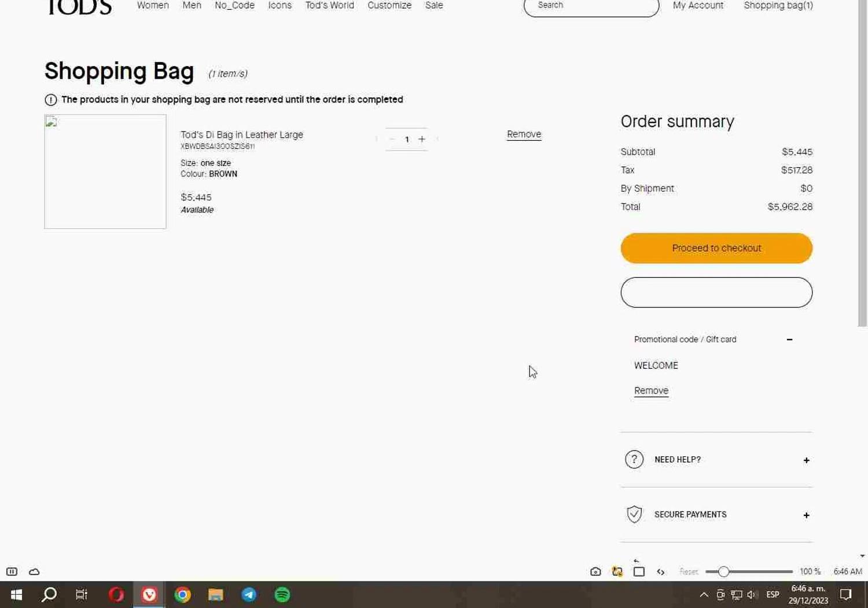868x608 pixels.
Task: Show hidden system tray icons
Action: (704, 595)
